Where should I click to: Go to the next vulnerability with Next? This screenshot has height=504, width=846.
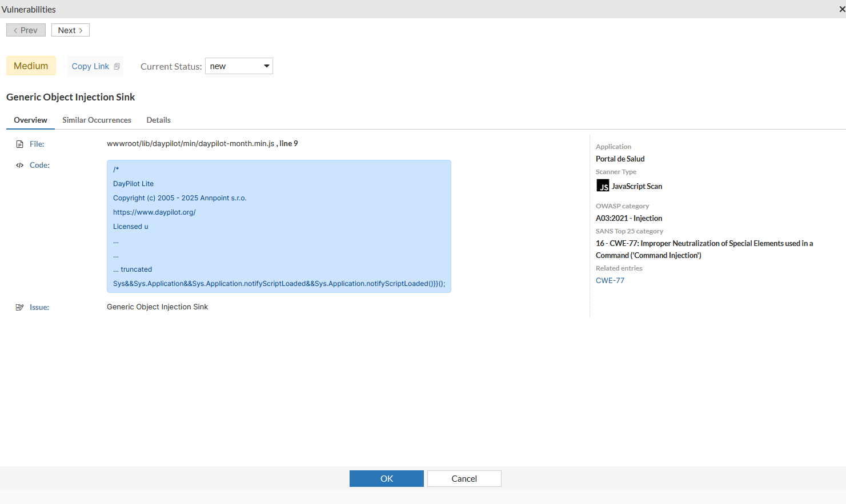pos(70,30)
